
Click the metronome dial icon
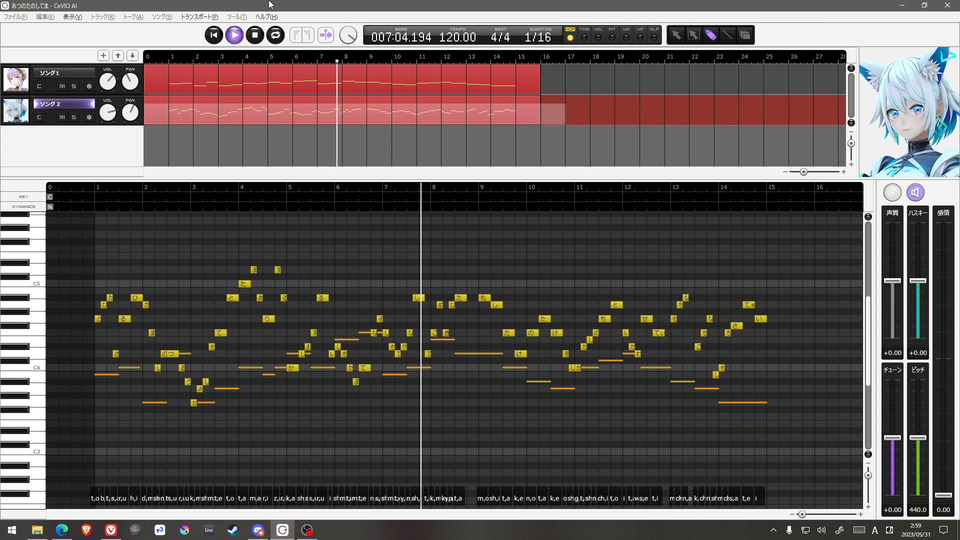(x=348, y=36)
